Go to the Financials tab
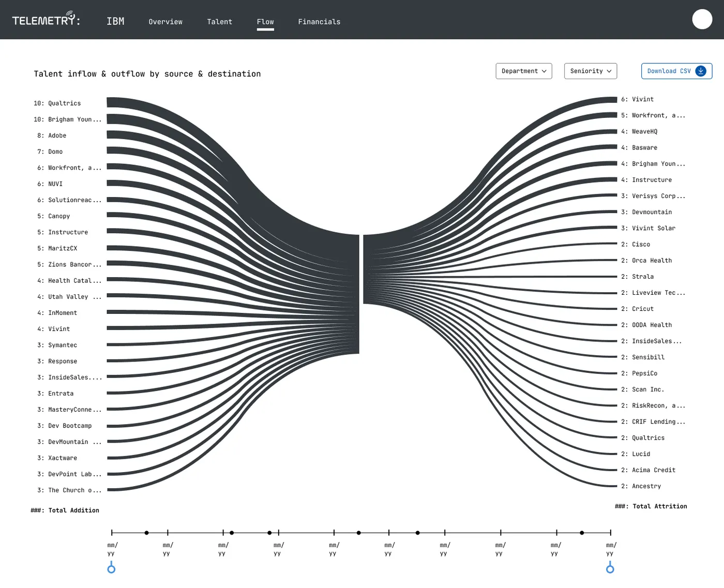724x588 pixels. point(319,22)
